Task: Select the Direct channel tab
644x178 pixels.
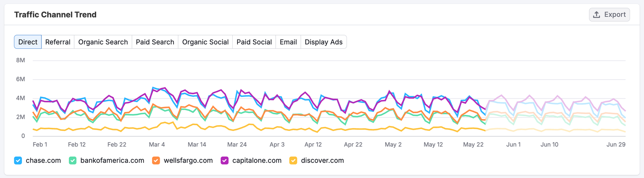Action: pyautogui.click(x=28, y=42)
